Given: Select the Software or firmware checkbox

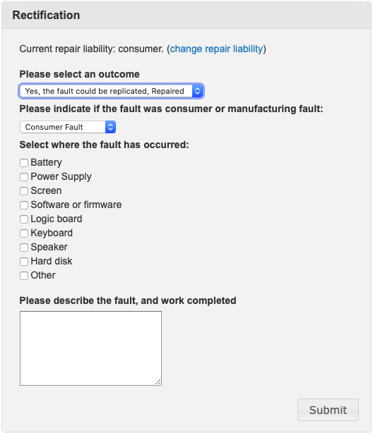Looking at the screenshot, I should [24, 205].
